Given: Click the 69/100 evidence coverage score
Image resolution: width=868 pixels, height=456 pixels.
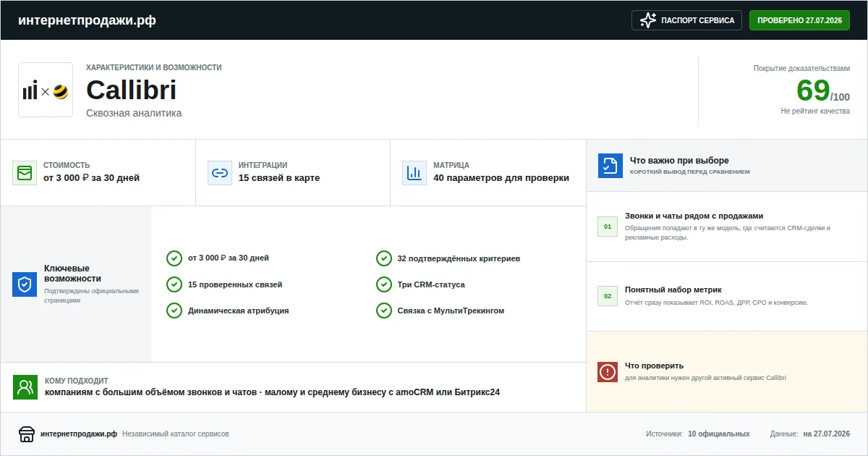Looking at the screenshot, I should (x=822, y=91).
